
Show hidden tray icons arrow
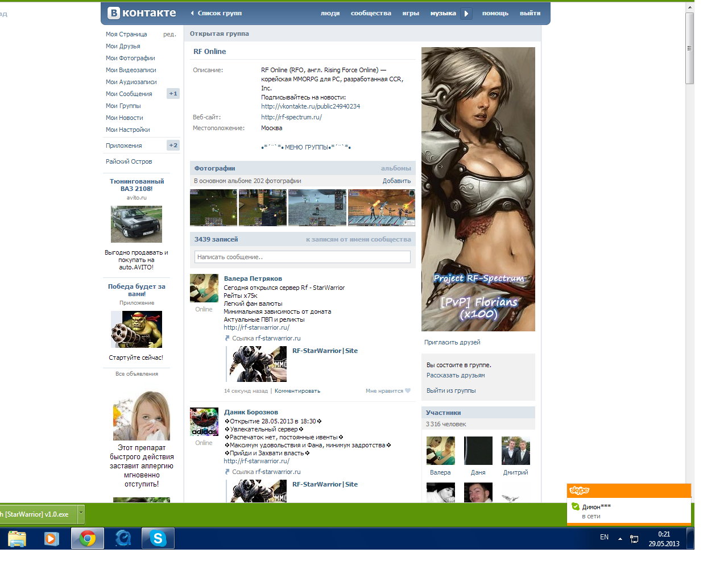[x=620, y=538]
